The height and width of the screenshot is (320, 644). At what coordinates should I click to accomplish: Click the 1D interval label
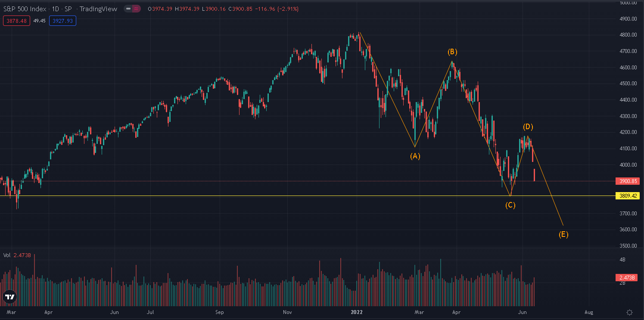point(56,9)
